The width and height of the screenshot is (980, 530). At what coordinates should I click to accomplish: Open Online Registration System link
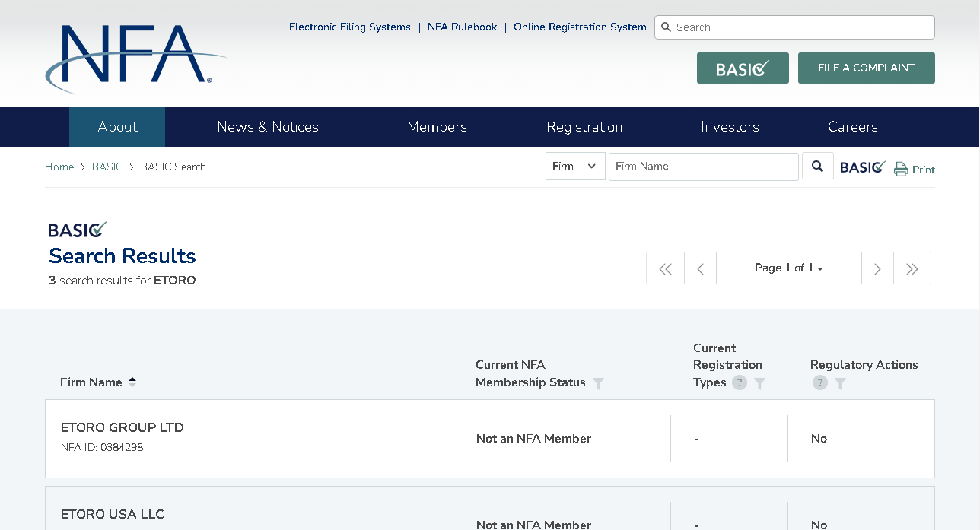tap(580, 27)
